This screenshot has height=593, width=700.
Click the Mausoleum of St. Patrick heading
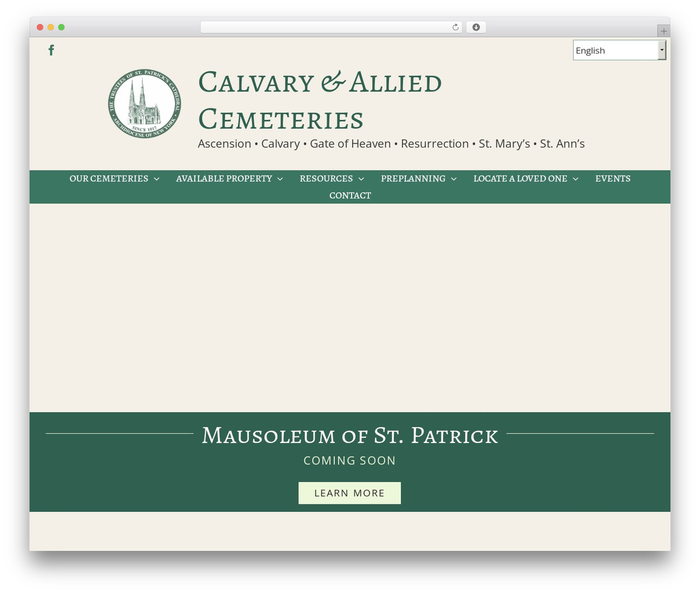point(350,435)
